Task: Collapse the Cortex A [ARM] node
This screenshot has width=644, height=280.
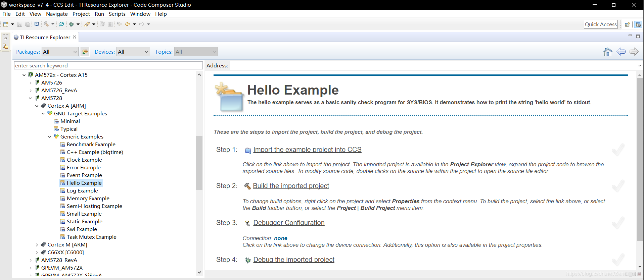Action: [37, 106]
